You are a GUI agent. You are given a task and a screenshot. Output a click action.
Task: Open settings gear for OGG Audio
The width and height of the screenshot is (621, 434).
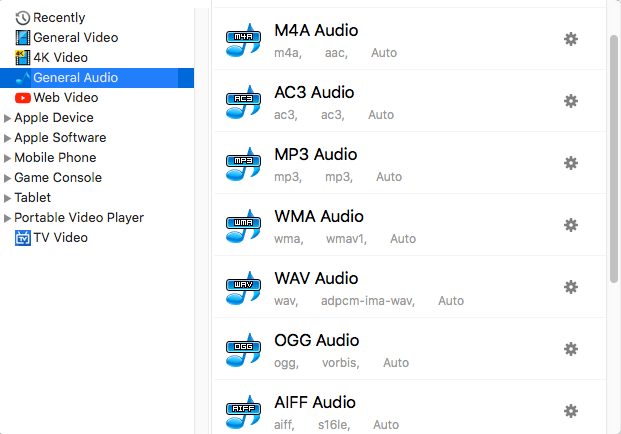pyautogui.click(x=571, y=349)
